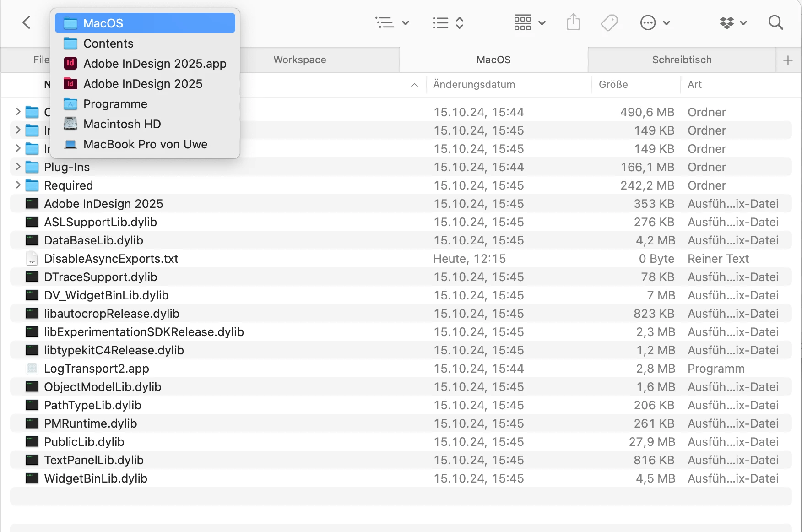Click the 27,9 MB size cell
The height and width of the screenshot is (532, 802).
point(652,442)
